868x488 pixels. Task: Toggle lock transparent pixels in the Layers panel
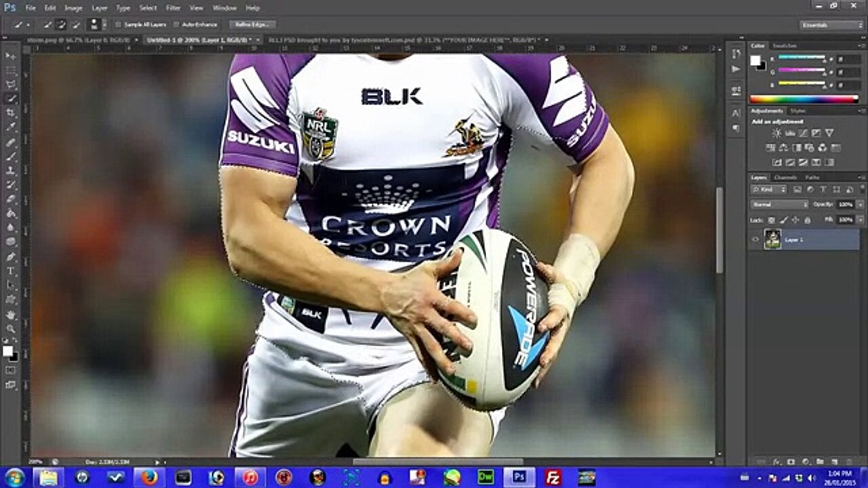coord(772,220)
